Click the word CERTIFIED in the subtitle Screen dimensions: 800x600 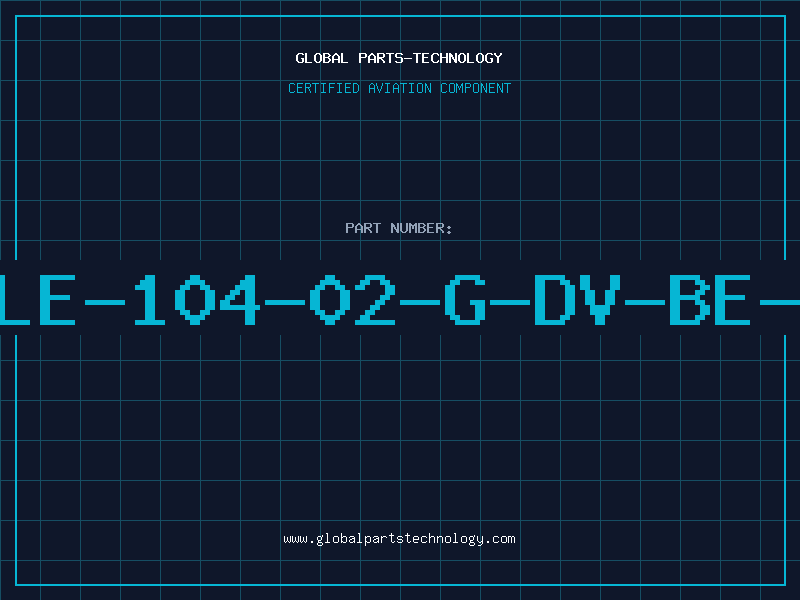click(x=324, y=88)
